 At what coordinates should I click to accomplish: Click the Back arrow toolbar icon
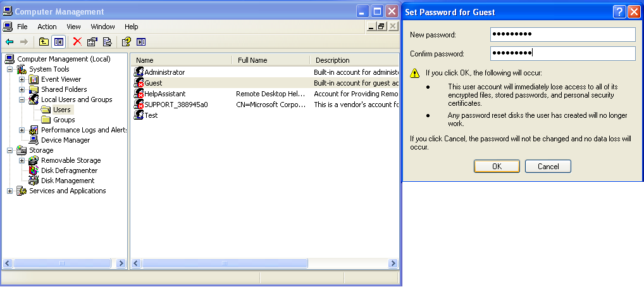pyautogui.click(x=9, y=42)
